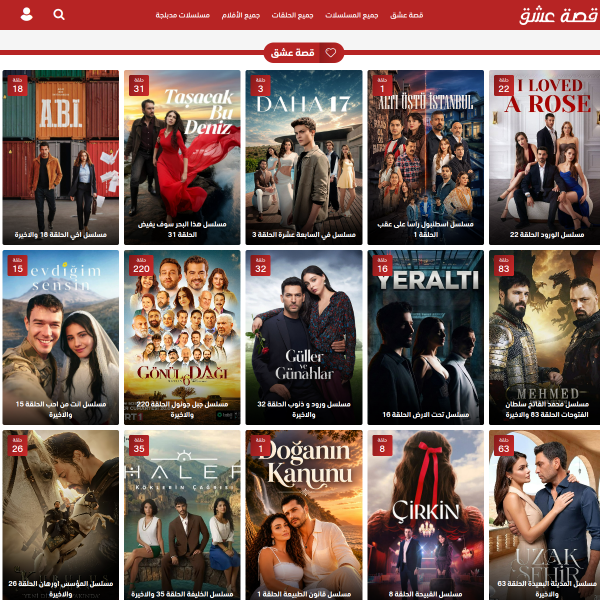This screenshot has height=600, width=600.
Task: Open مسلسلات مدبلجة menu item
Action: (183, 15)
